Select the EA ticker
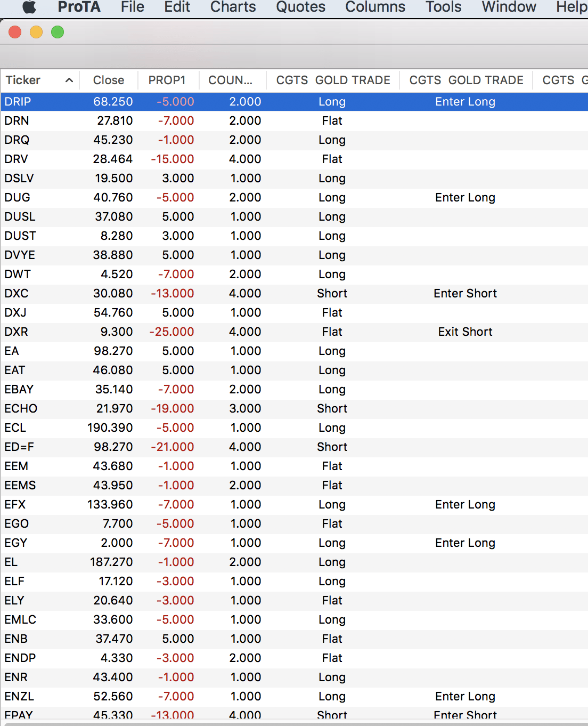Screen dimensions: 588x726 [x=12, y=351]
